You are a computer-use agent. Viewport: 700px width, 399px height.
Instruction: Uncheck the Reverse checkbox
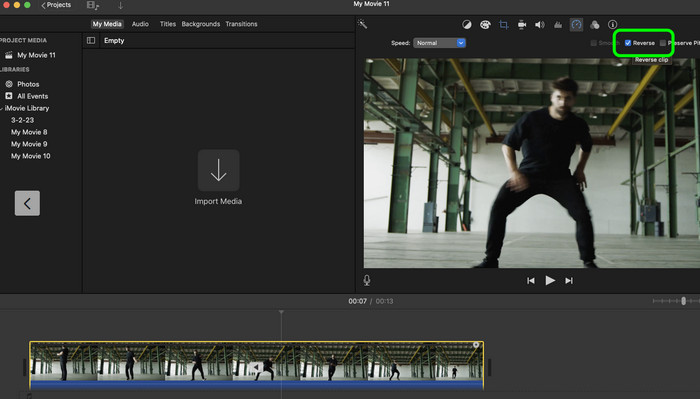[x=628, y=43]
